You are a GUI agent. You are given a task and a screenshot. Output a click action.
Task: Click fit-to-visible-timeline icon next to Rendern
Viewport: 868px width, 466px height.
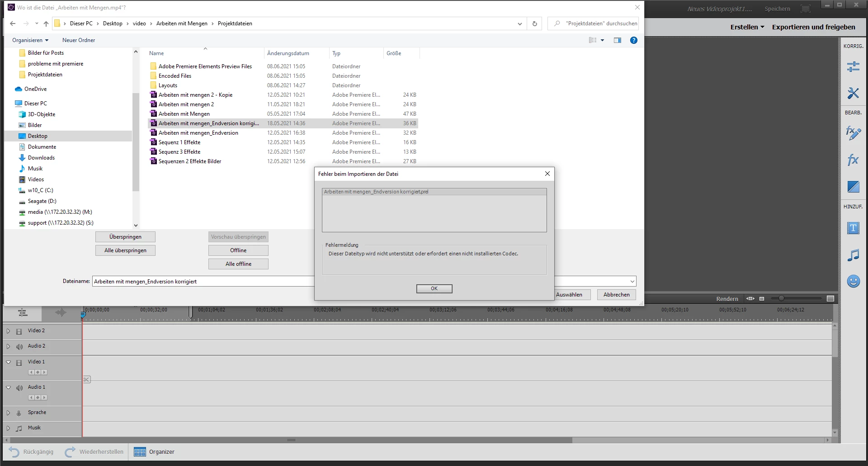(750, 298)
